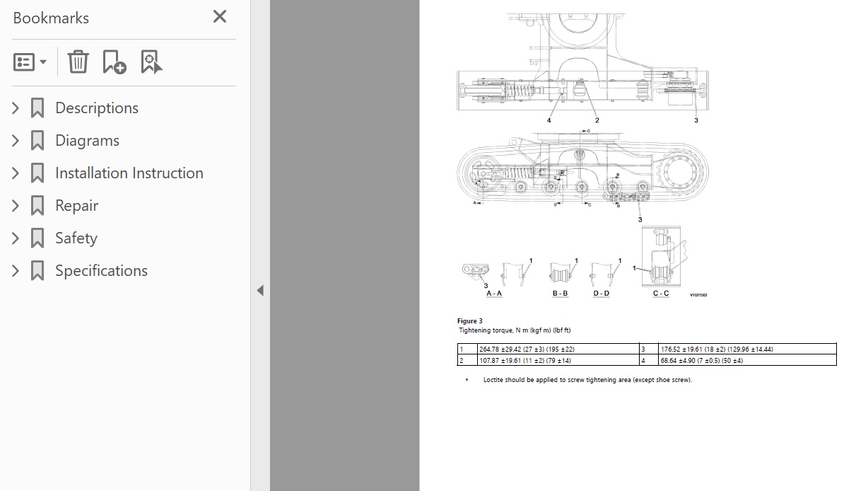Expand the Installation Instruction bookmark
The image size is (868, 491).
(16, 173)
